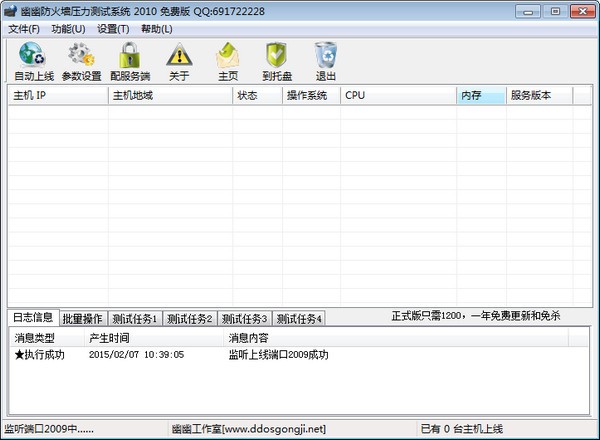Click the 配服务端 padlock icon
The width and height of the screenshot is (600, 440).
click(x=130, y=55)
